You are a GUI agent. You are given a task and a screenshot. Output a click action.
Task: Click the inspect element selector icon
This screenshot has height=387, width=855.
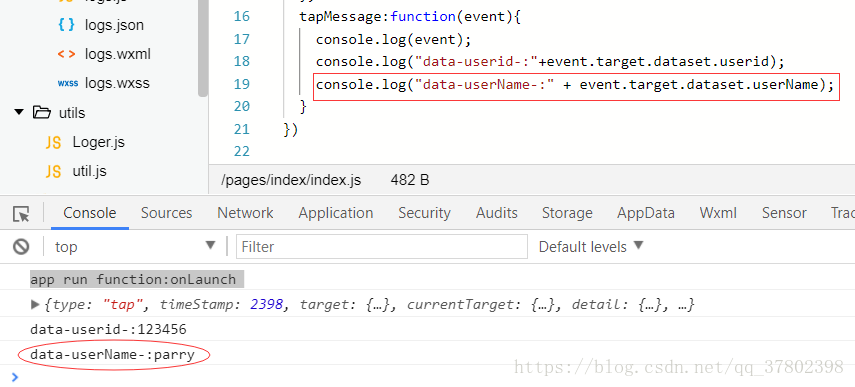pyautogui.click(x=21, y=214)
